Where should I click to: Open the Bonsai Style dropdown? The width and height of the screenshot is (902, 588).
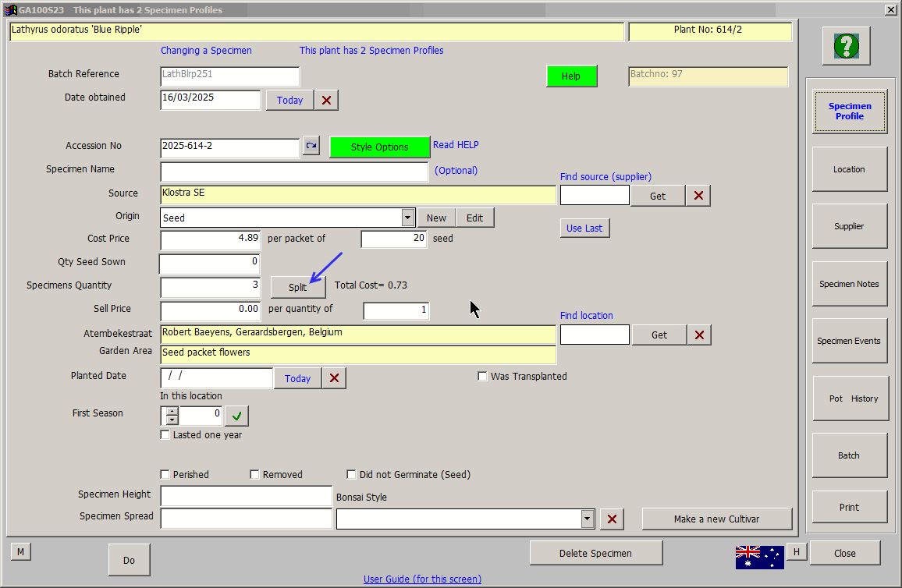(x=588, y=519)
